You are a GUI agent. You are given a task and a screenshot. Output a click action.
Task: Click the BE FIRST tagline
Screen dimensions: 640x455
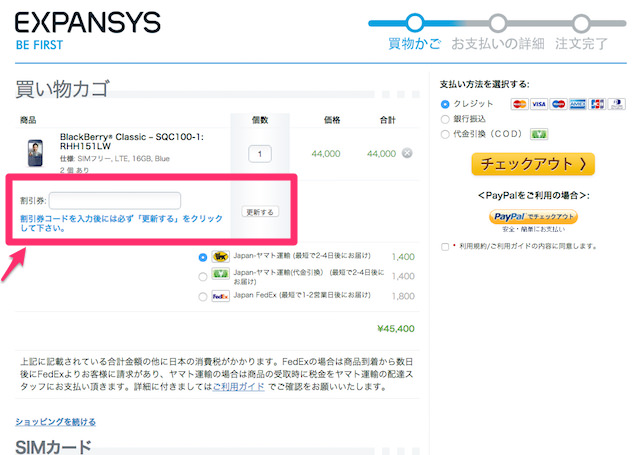[39, 45]
